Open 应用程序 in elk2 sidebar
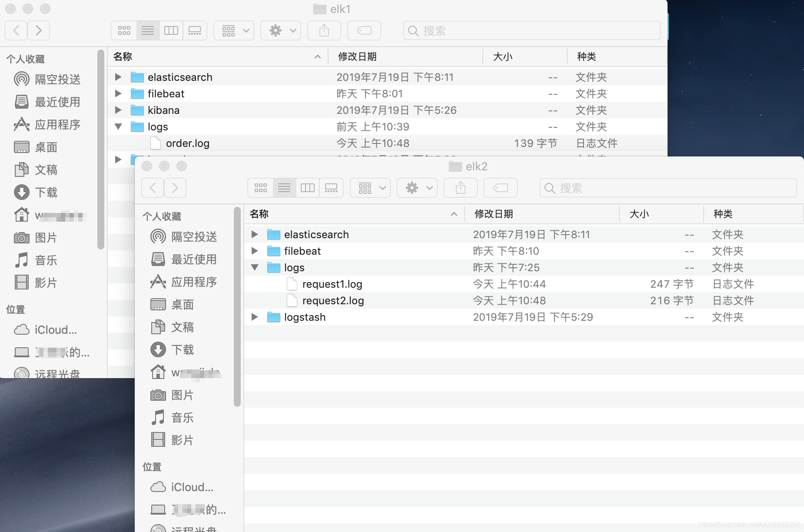The height and width of the screenshot is (532, 804). tap(184, 282)
